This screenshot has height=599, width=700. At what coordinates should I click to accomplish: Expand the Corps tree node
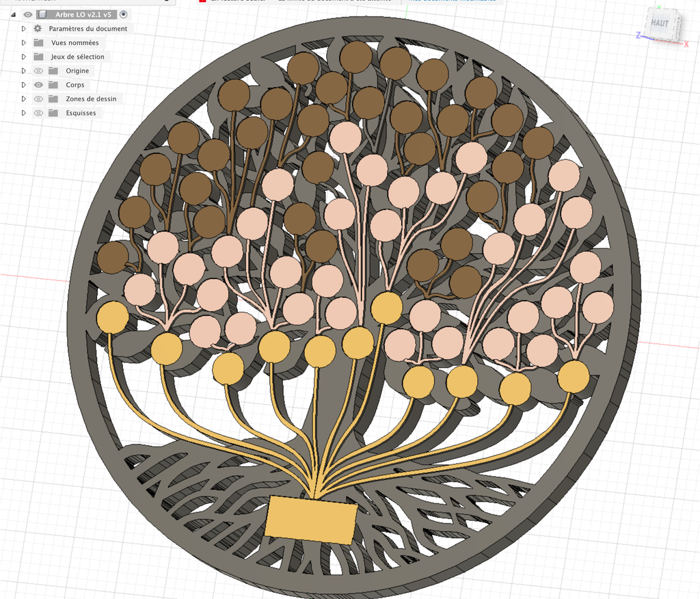(x=24, y=85)
